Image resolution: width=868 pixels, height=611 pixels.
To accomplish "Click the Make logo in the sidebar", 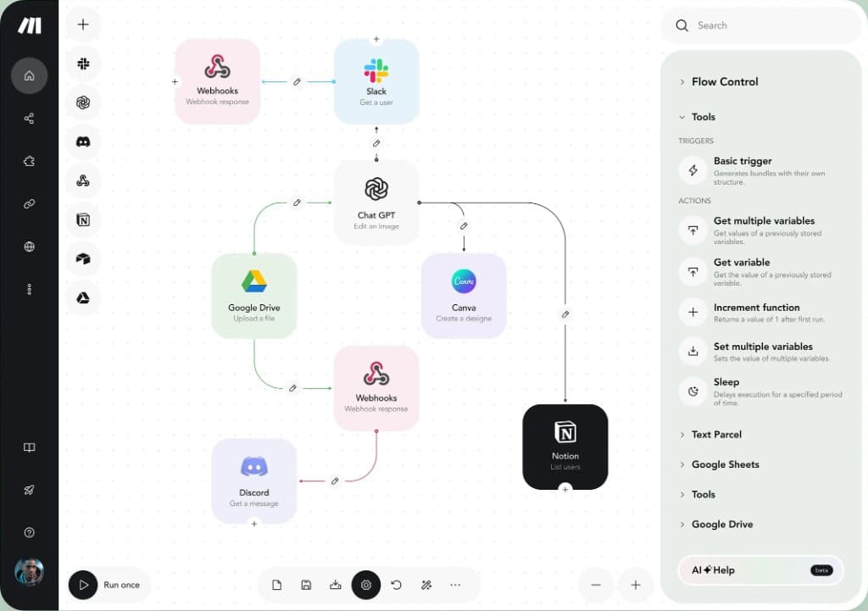I will (x=30, y=25).
